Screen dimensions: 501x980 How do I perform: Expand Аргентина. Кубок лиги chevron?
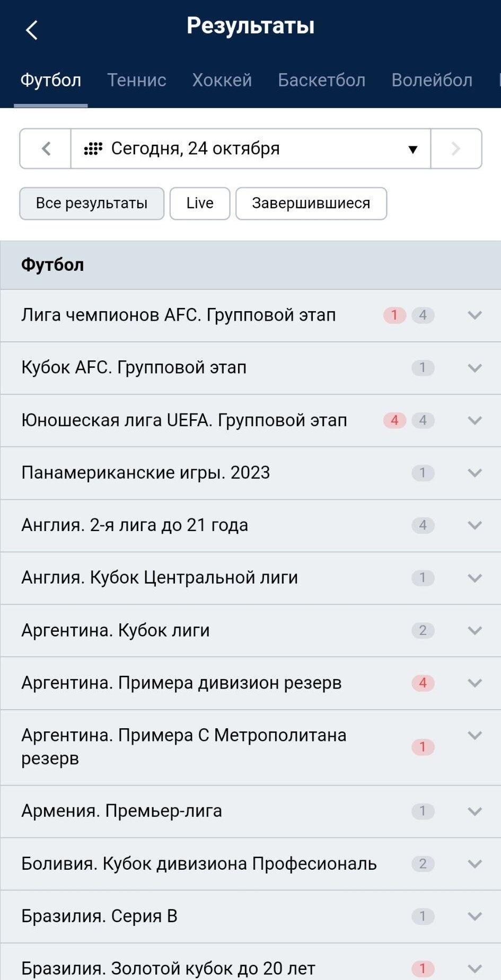point(474,631)
